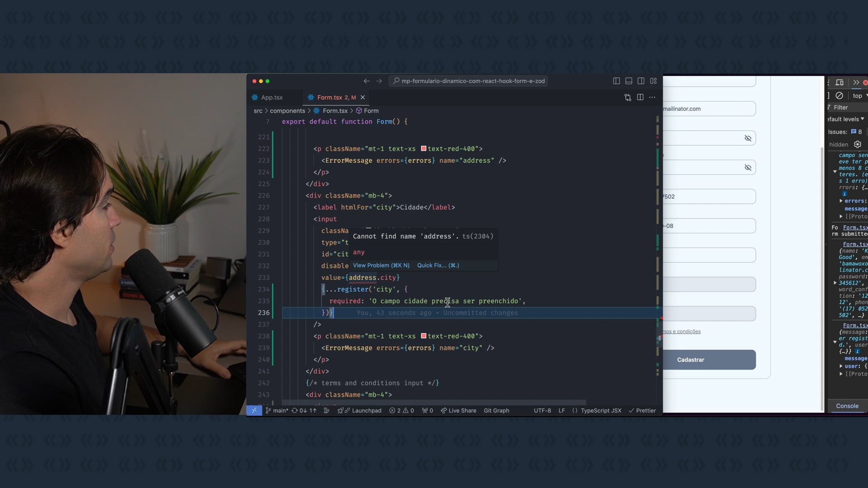Image resolution: width=868 pixels, height=488 pixels.
Task: Click split editor right icon
Action: pos(640,97)
